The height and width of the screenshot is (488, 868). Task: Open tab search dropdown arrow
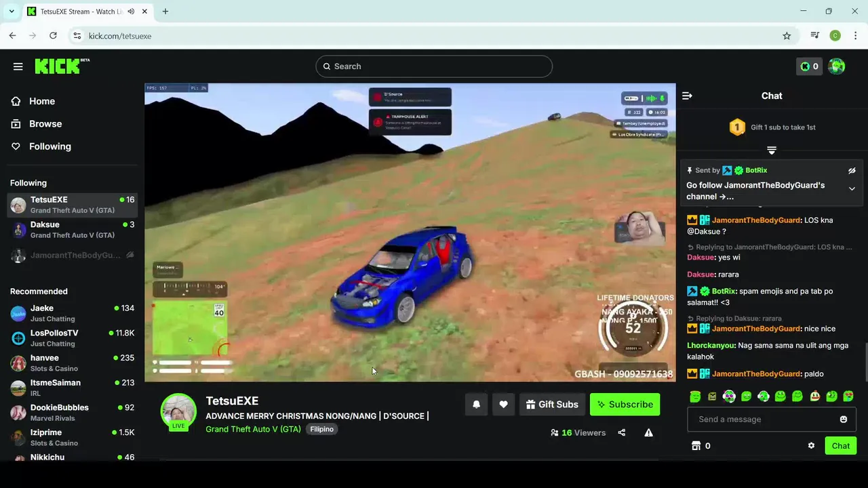[12, 12]
